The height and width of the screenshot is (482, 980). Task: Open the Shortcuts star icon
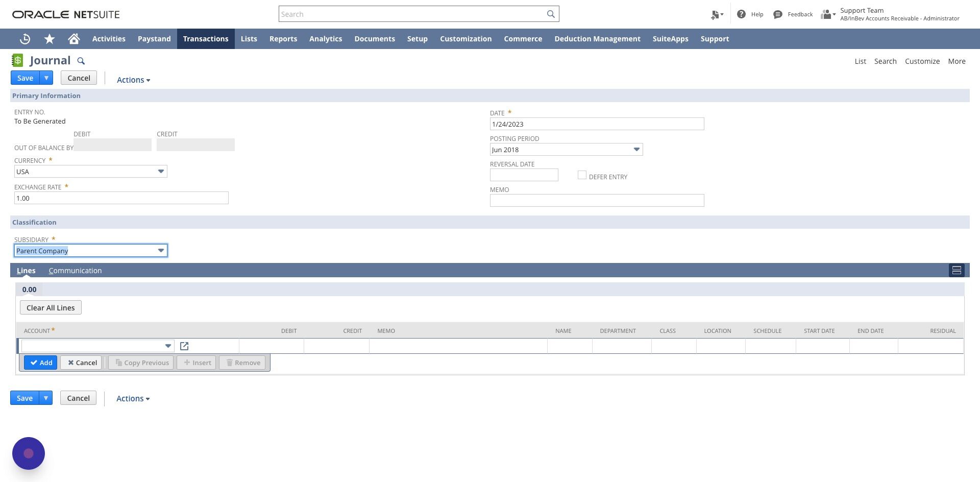click(50, 39)
